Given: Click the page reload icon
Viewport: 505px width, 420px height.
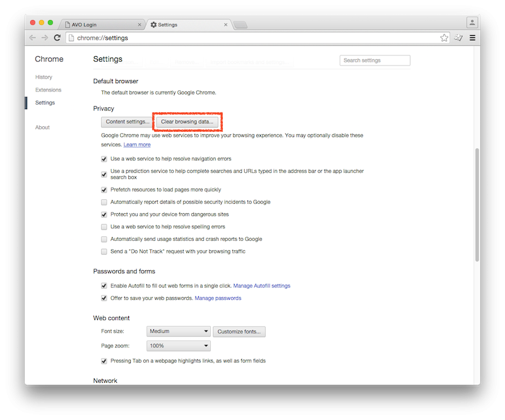Looking at the screenshot, I should [57, 37].
